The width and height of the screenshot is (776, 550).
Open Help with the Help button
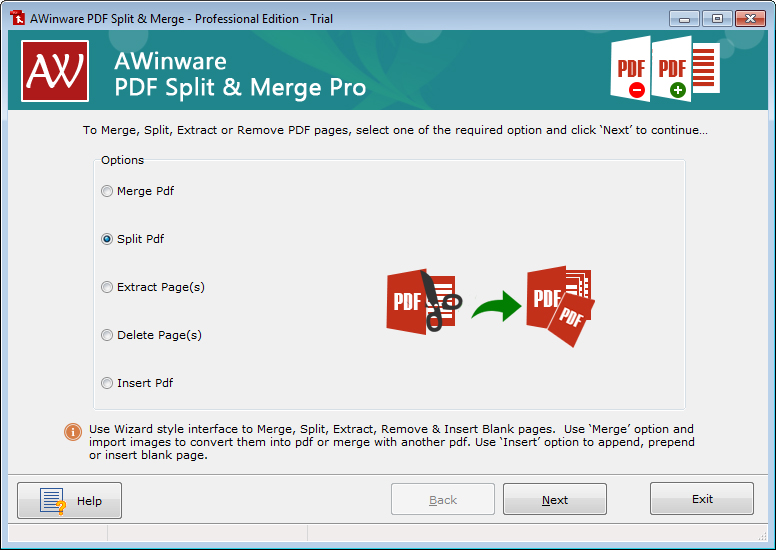(69, 500)
